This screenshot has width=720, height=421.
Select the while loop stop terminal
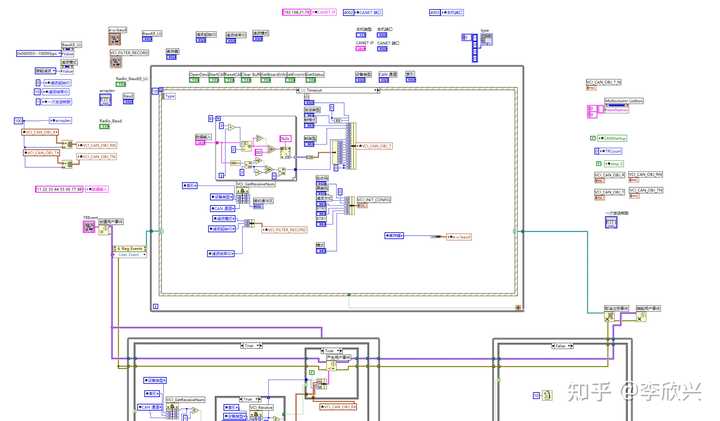coord(518,307)
